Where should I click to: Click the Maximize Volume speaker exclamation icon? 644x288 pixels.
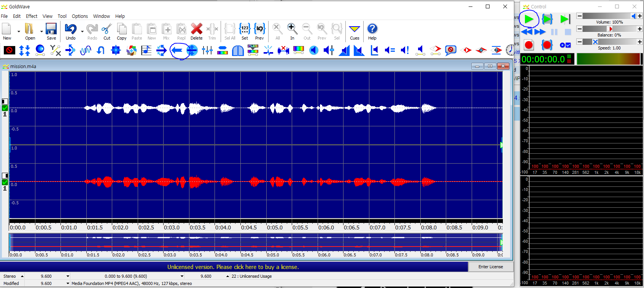pos(405,50)
